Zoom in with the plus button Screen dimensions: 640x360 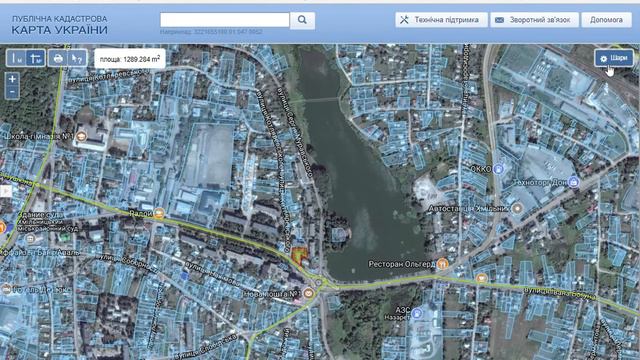[x=12, y=79]
